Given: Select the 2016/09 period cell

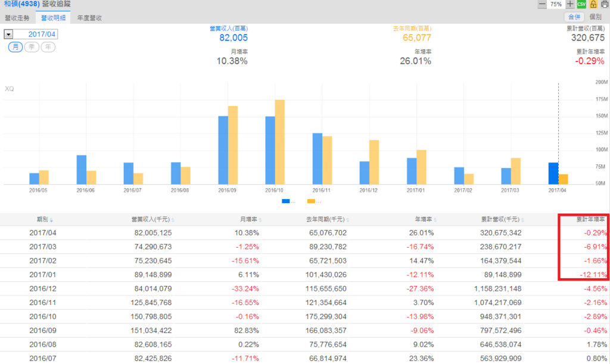Looking at the screenshot, I should (43, 331).
